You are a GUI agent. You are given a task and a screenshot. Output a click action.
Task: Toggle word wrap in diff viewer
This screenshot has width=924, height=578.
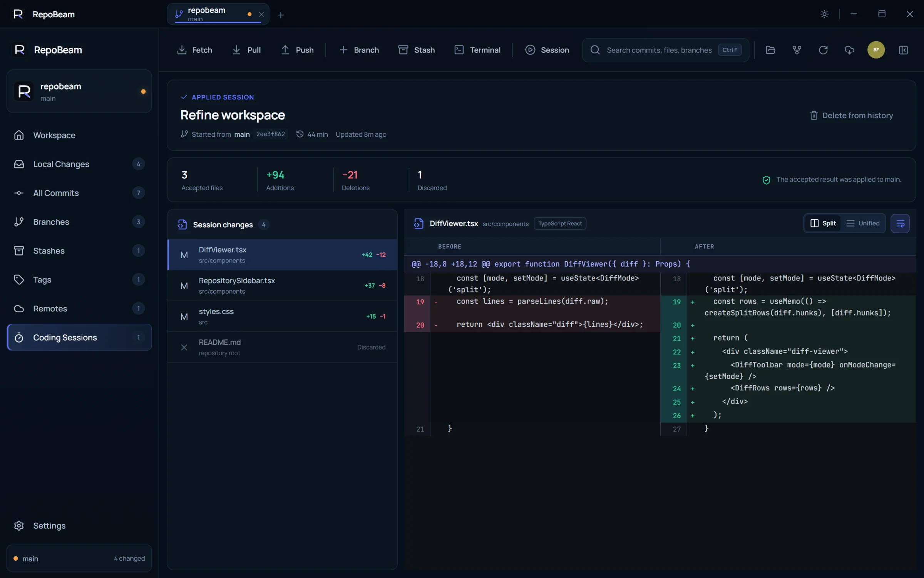[900, 223]
